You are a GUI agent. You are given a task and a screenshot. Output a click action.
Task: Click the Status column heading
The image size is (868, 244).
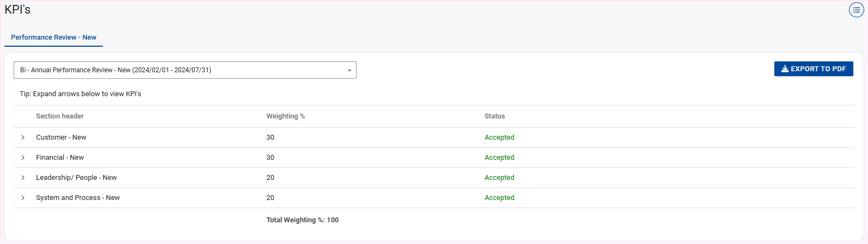tap(495, 116)
